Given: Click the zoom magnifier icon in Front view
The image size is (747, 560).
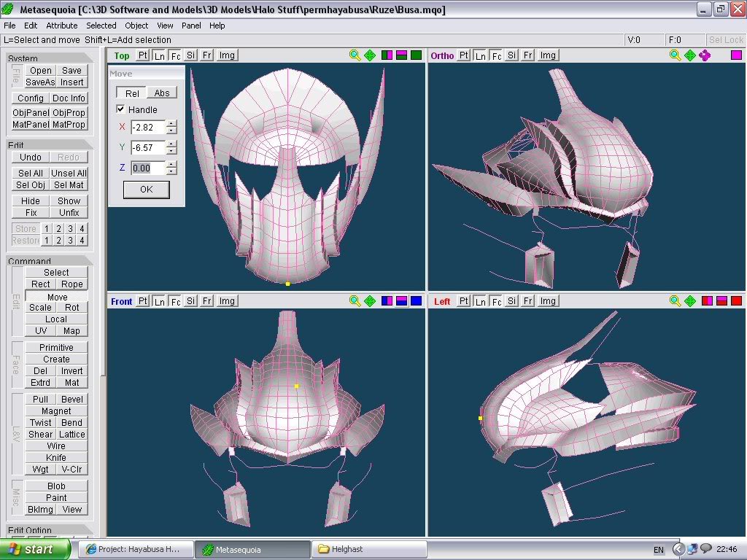Looking at the screenshot, I should click(355, 301).
